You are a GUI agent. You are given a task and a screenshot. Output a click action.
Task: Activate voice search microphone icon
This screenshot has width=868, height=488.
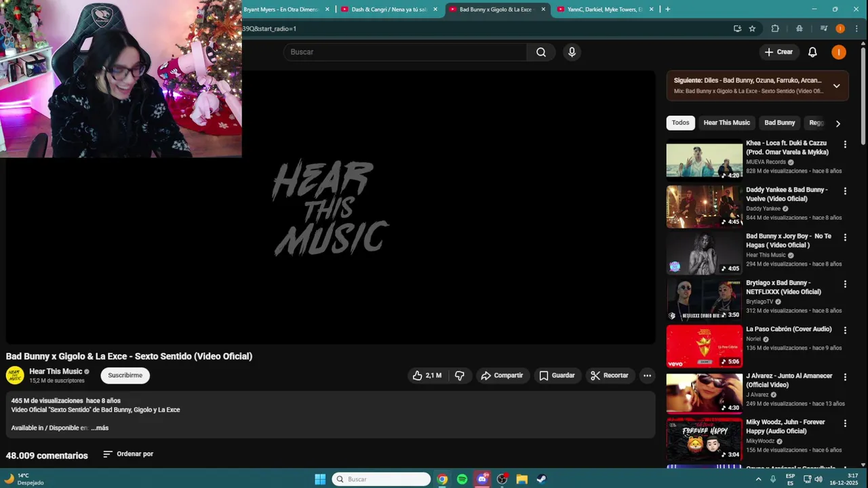(572, 52)
